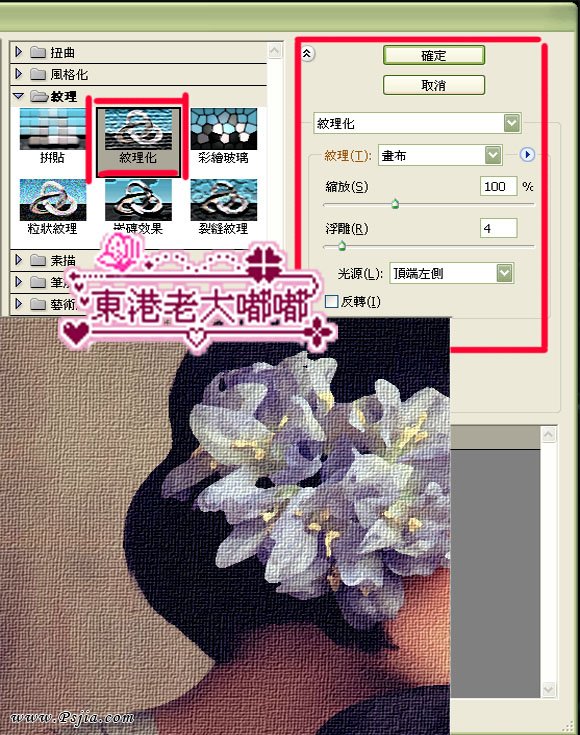Choose the mosaic tiles filter thumbnail

[x=138, y=206]
